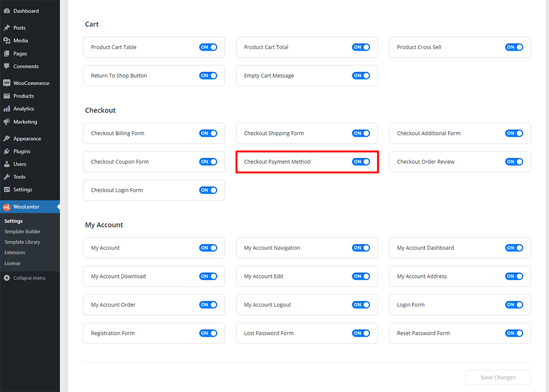Open the License submenu page
The image size is (549, 392).
coord(12,263)
